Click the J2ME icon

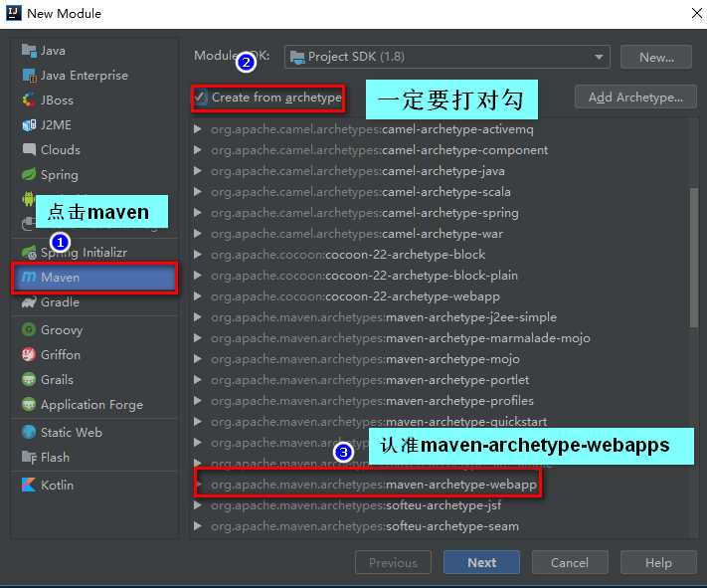coord(29,125)
